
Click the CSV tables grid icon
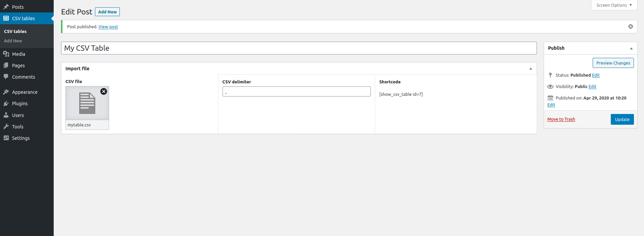[6, 18]
